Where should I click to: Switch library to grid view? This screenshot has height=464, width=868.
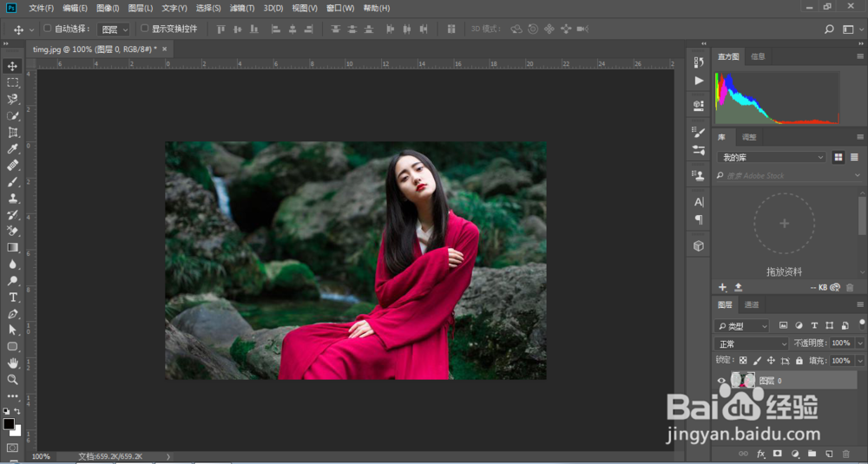point(838,158)
